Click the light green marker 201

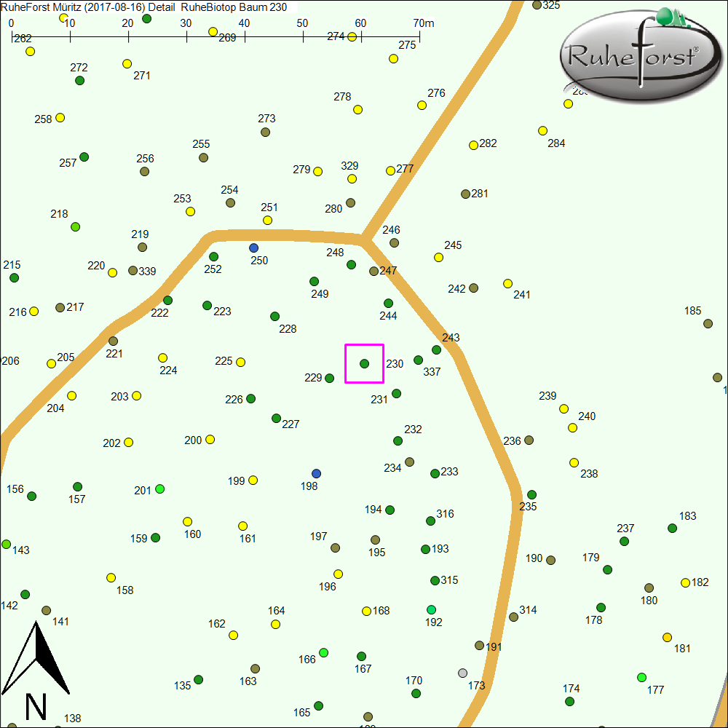tap(160, 488)
